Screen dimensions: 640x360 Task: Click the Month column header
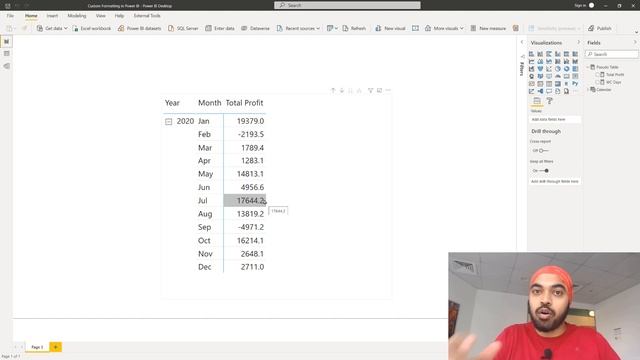[x=209, y=103]
